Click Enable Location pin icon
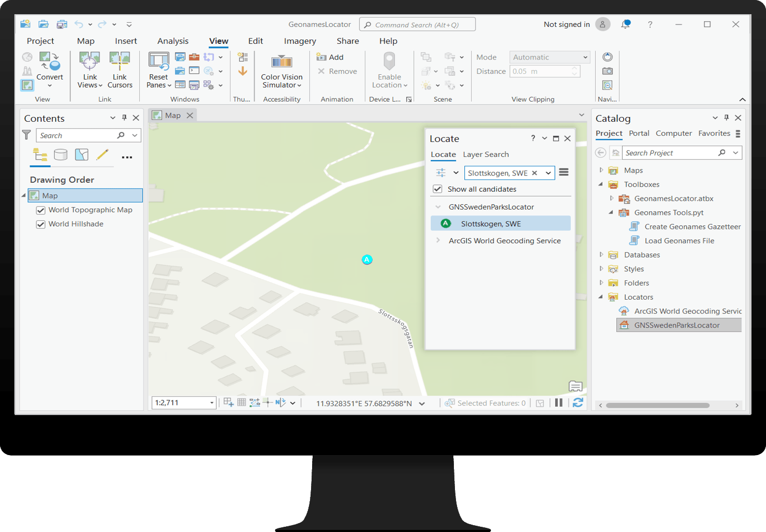The width and height of the screenshot is (766, 532). [x=389, y=61]
